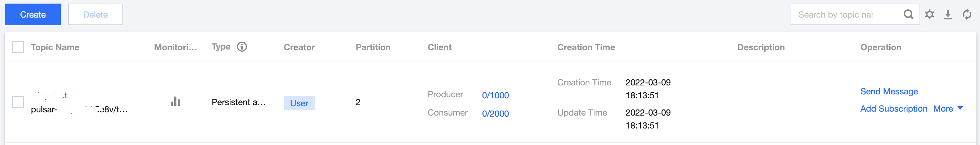Open monitoring bar chart for the topic
980x145 pixels.
tap(175, 102)
